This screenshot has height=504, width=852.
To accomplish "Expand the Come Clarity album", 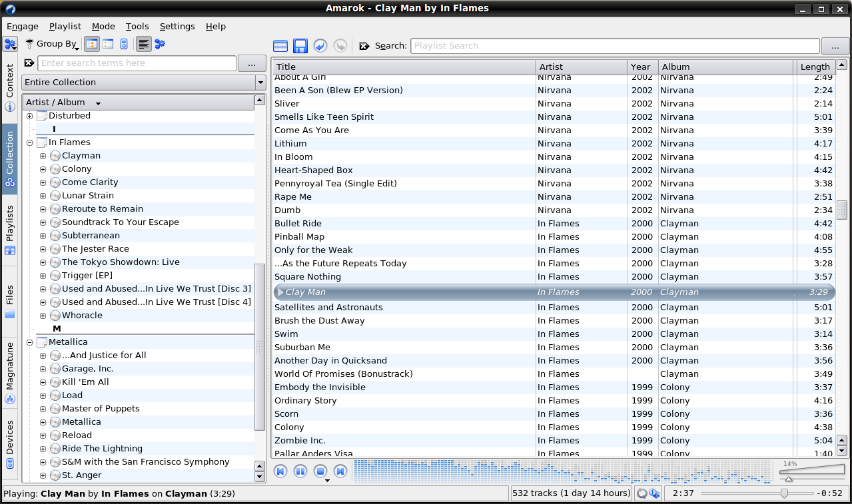I will 43,182.
